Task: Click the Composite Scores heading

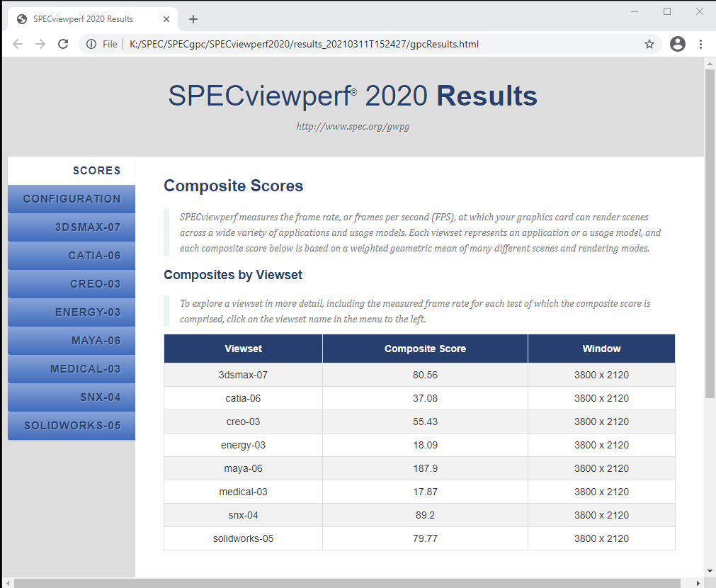Action: (233, 186)
